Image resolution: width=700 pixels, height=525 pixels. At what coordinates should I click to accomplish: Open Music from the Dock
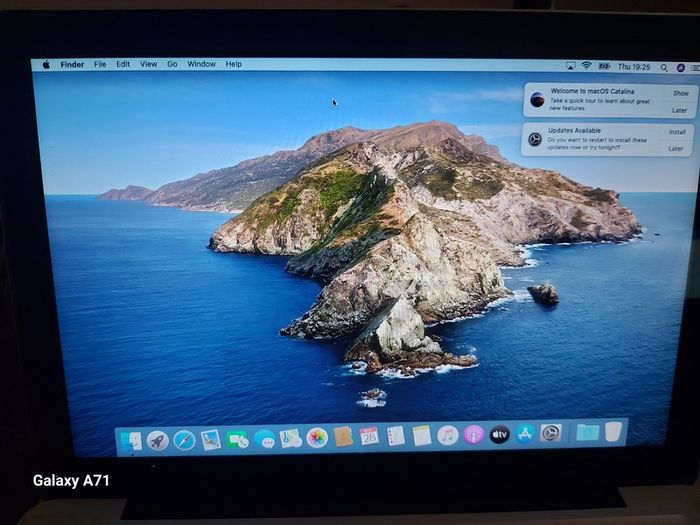click(448, 435)
